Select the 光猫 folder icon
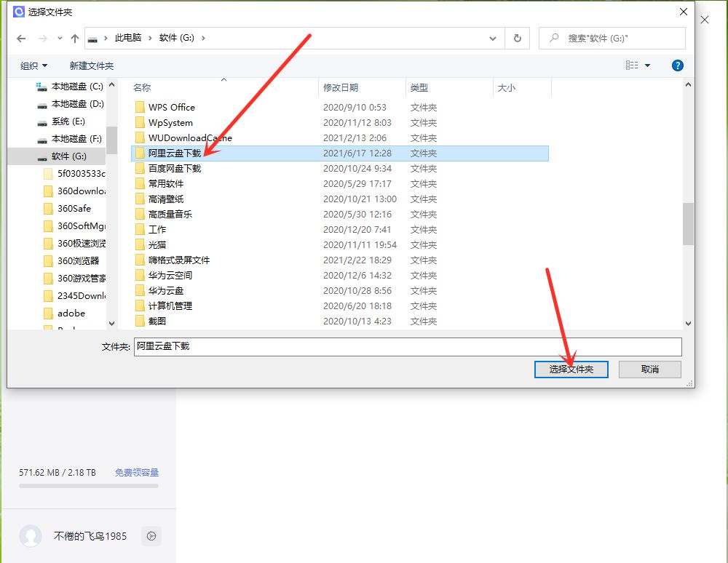 coord(140,245)
